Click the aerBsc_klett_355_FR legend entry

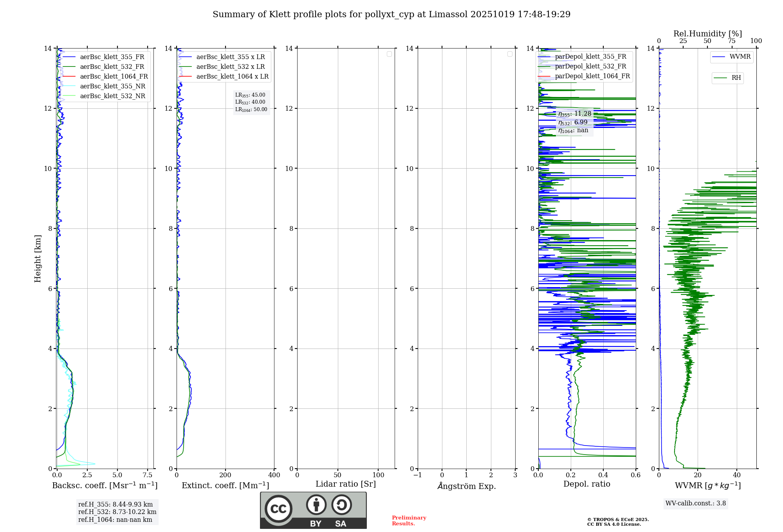pos(112,57)
